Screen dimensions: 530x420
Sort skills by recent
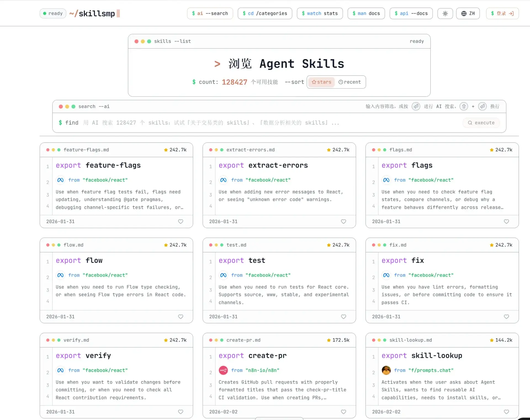coord(350,82)
